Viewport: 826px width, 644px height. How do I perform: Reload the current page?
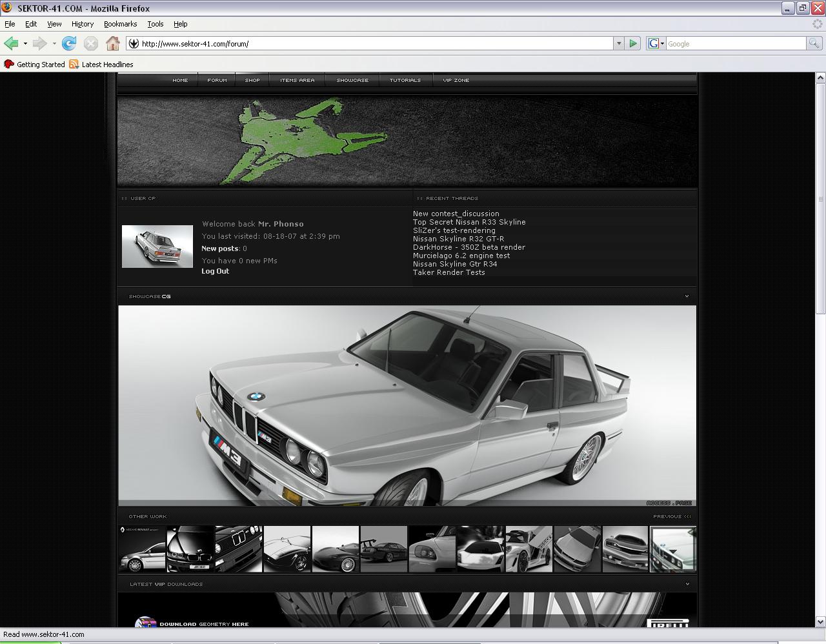tap(69, 43)
